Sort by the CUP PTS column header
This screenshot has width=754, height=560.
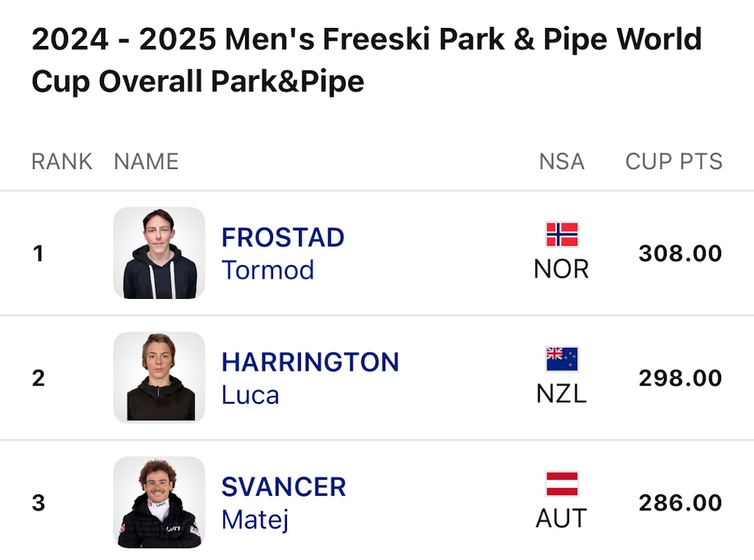coord(674,161)
